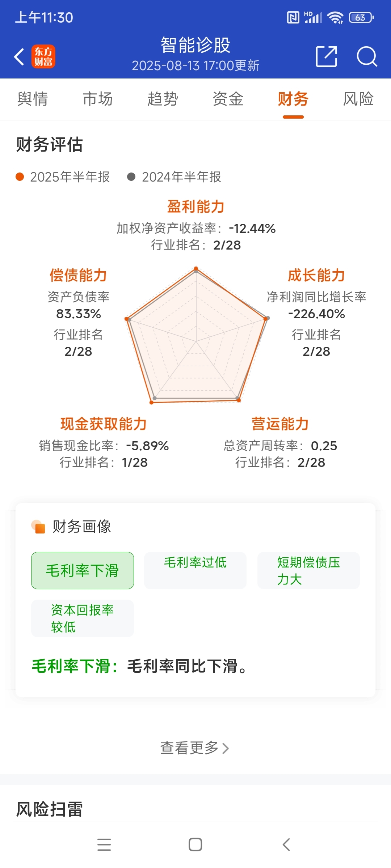The image size is (391, 868).
Task: Open the 东方财富 logo icon
Action: (x=43, y=56)
